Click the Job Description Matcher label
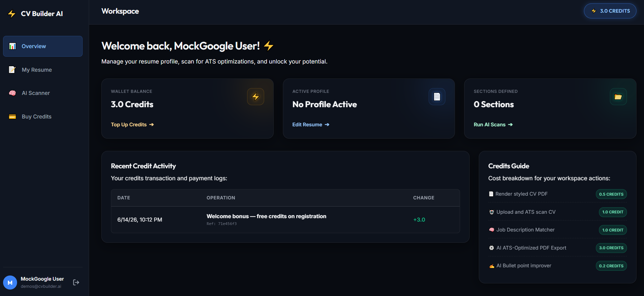Image resolution: width=644 pixels, height=296 pixels. point(526,230)
